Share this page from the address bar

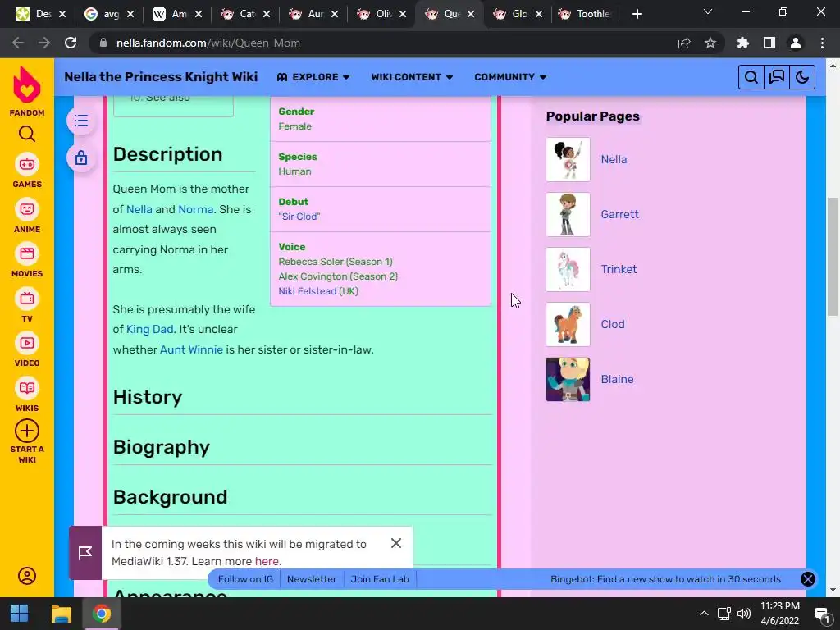click(x=684, y=43)
